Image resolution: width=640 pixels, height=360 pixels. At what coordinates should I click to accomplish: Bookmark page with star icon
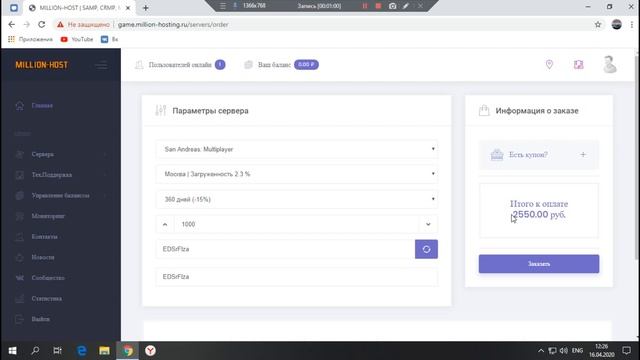pyautogui.click(x=598, y=24)
